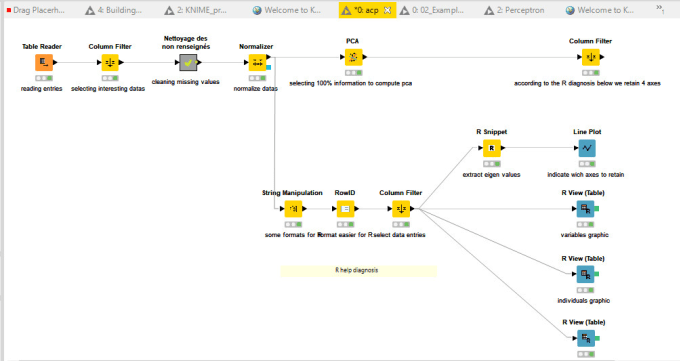
Task: Select the Column Filter node labeled select data entries
Action: coord(401,209)
